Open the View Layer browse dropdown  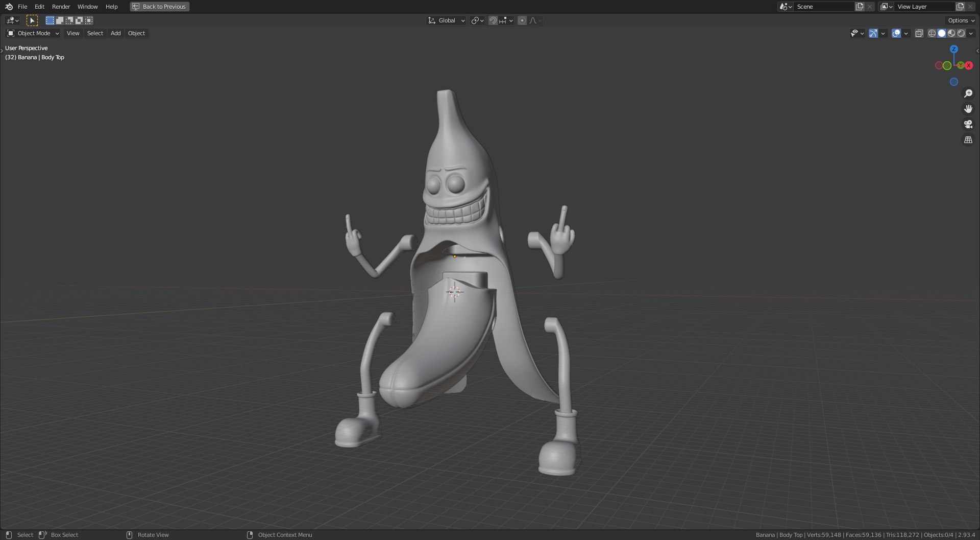(x=887, y=7)
